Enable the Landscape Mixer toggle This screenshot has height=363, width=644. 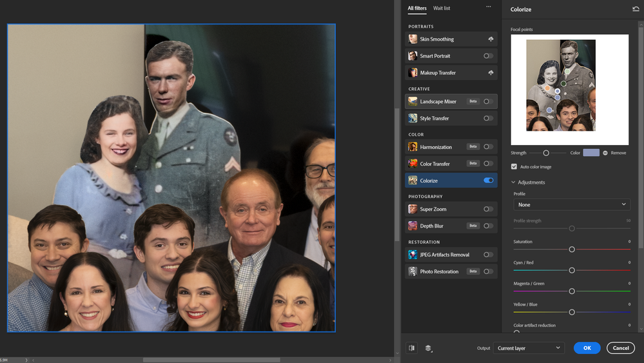coord(488,101)
